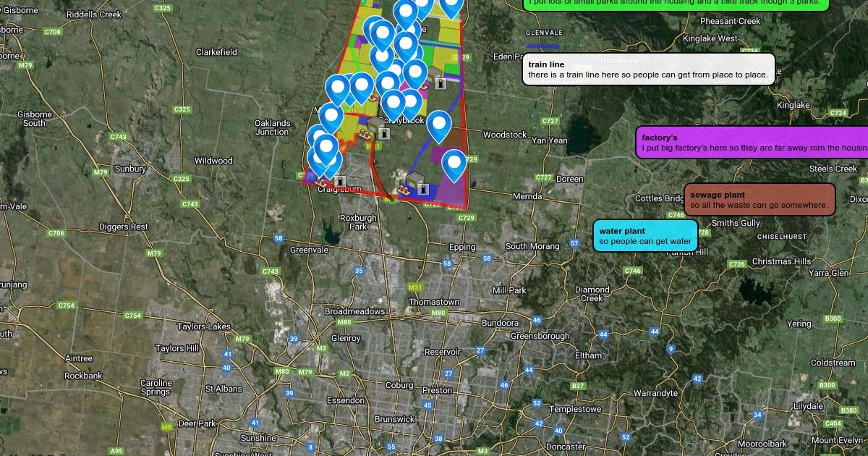Screen dimensions: 868x456
Task: Select the Diggers Rest label
Action: (124, 227)
